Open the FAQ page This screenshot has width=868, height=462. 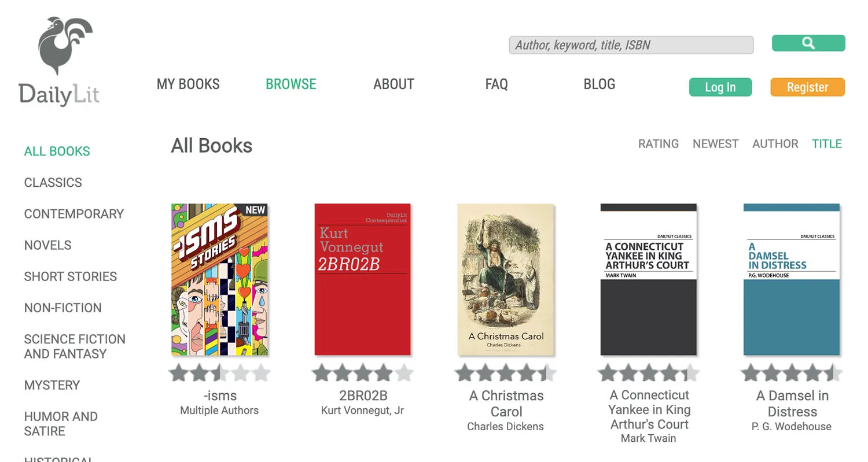pos(496,84)
